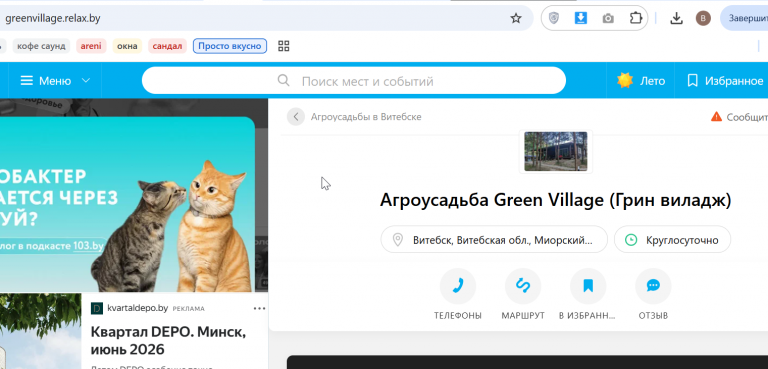The width and height of the screenshot is (768, 369).
Task: Open the bookmark group grid icon
Action: [x=284, y=46]
